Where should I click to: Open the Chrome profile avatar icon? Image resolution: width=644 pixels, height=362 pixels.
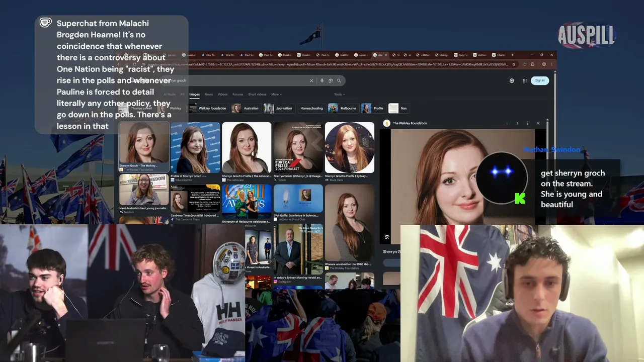coord(544,64)
